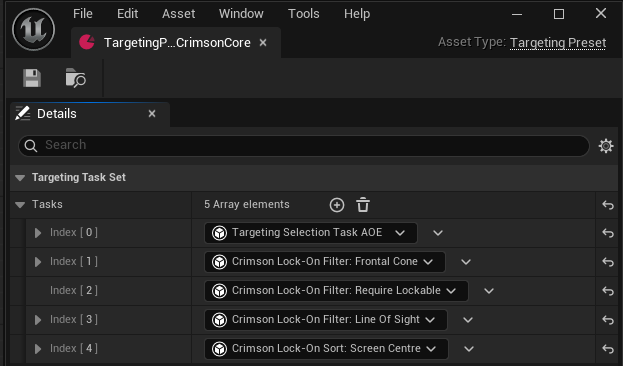
Task: Reset Tasks array to default
Action: [x=608, y=205]
